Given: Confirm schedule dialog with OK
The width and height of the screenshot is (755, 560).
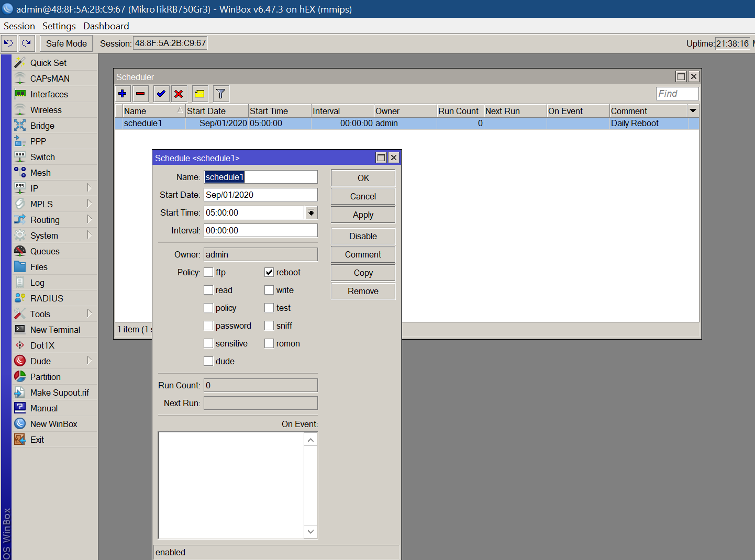Looking at the screenshot, I should [x=363, y=178].
